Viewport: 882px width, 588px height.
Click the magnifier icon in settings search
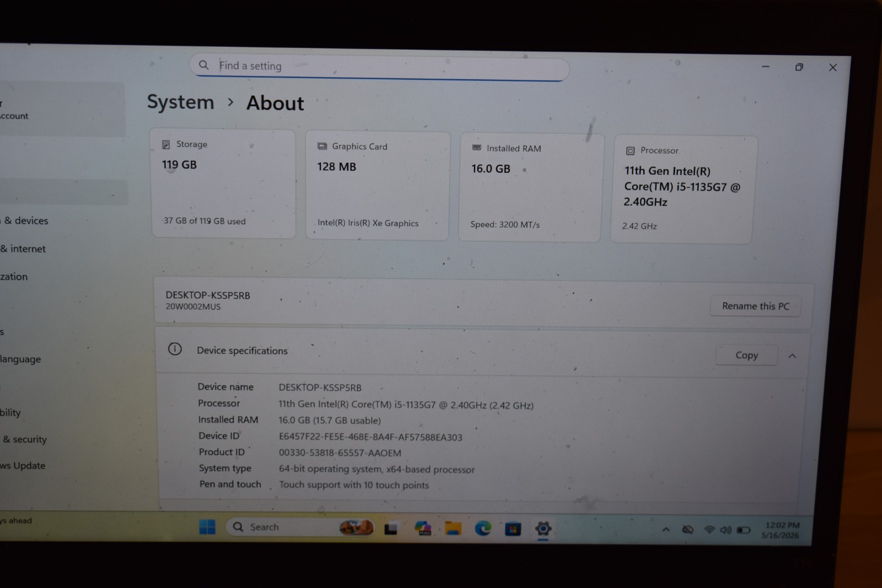coord(203,65)
